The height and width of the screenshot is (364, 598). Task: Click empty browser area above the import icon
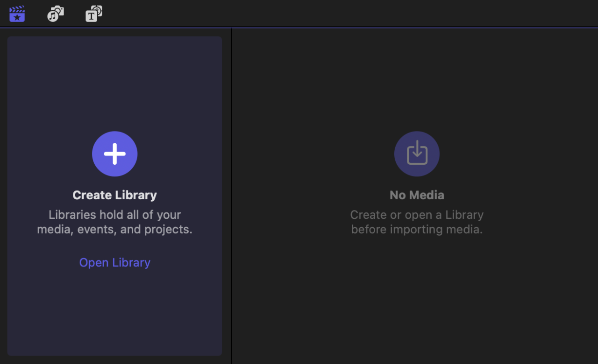tap(417, 79)
